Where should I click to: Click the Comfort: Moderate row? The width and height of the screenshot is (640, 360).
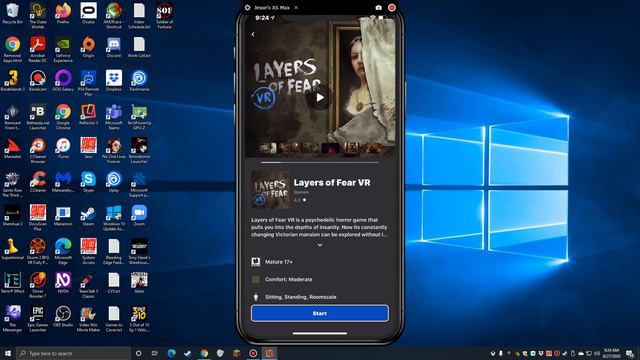coord(320,279)
